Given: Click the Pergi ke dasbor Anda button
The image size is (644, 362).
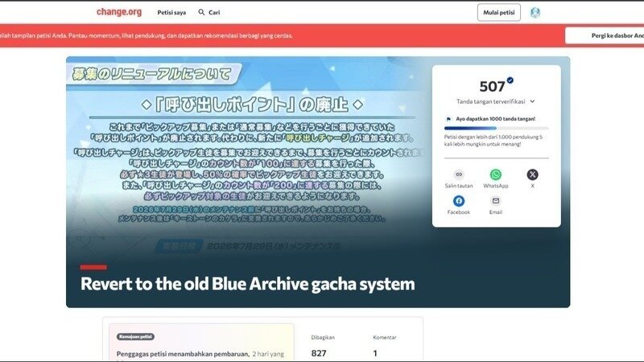Looking at the screenshot, I should coord(605,35).
